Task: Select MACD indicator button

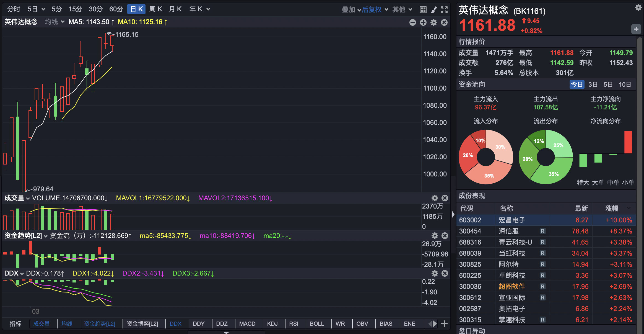Action: pos(247,324)
